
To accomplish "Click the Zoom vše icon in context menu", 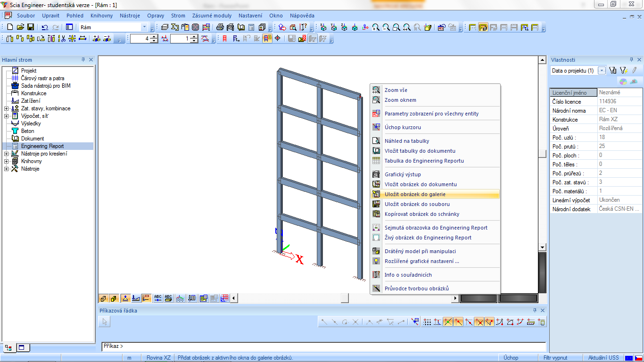I will (x=376, y=90).
